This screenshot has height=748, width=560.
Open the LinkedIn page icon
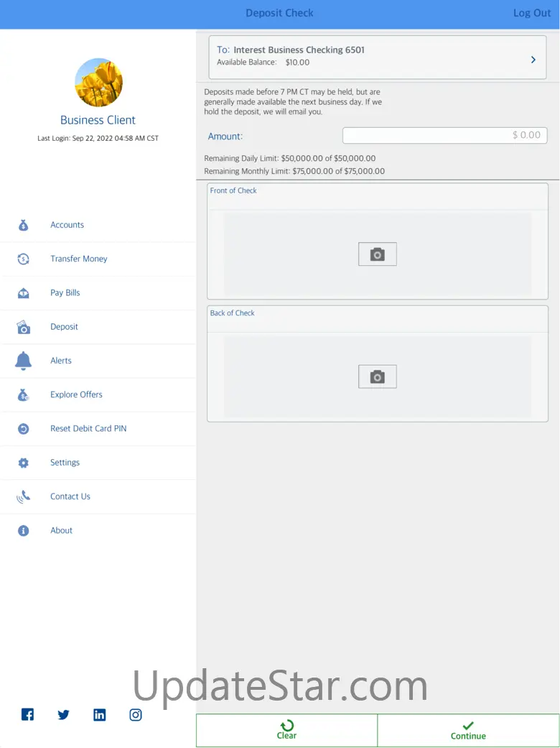(100, 715)
